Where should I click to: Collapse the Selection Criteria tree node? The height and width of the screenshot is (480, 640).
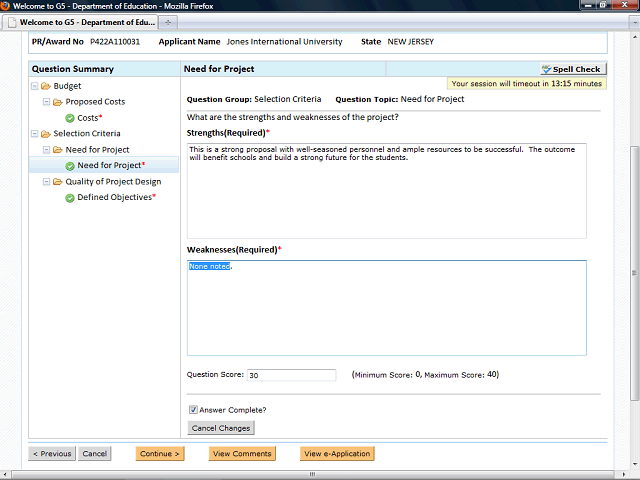coord(35,133)
